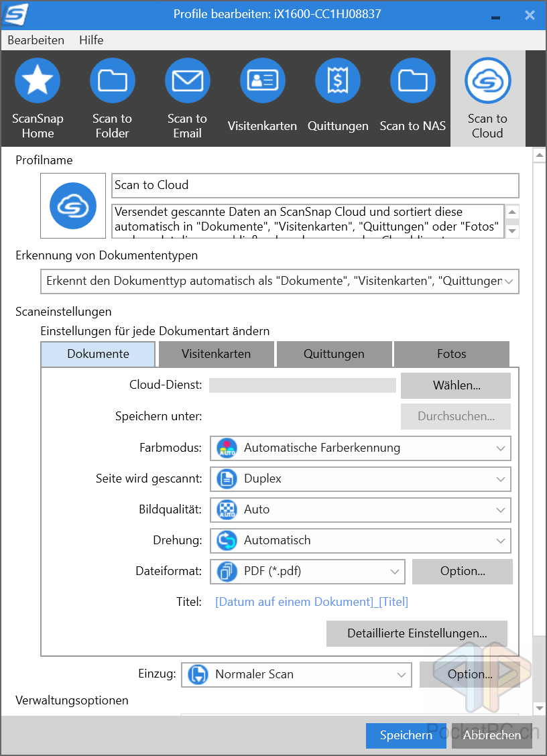Pick the Scan to Email envelope icon

[188, 80]
